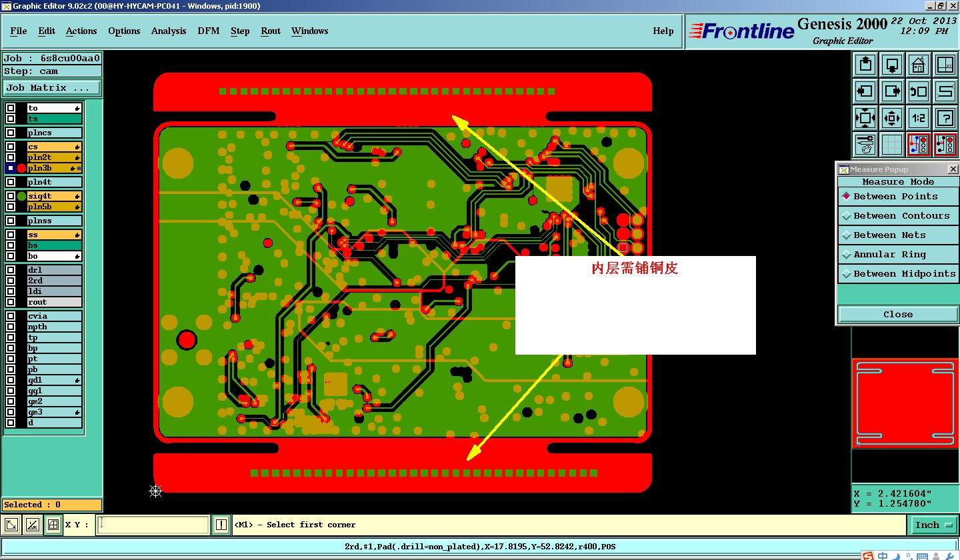Image resolution: width=960 pixels, height=560 pixels.
Task: Click the input method icon in system tray
Action: [x=867, y=556]
